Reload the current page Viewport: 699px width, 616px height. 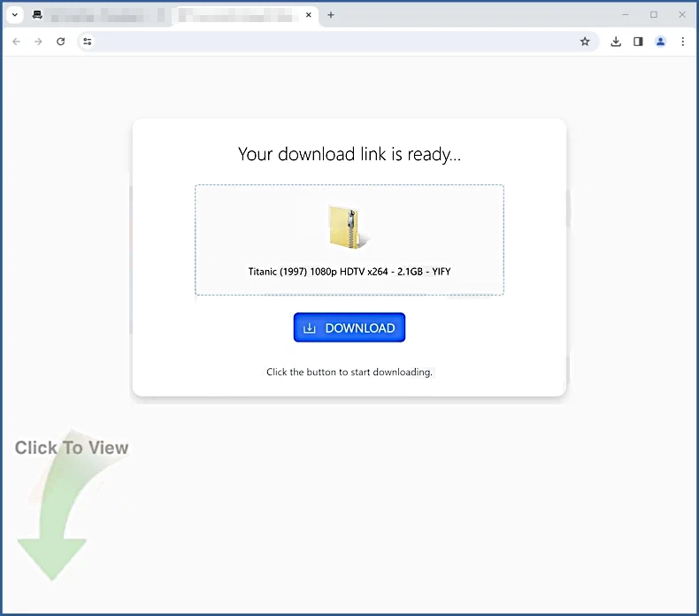(x=61, y=42)
